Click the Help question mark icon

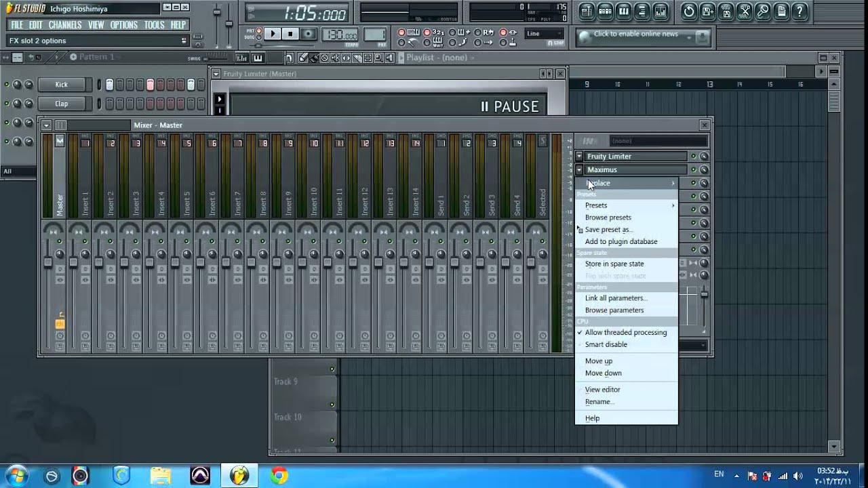coord(800,11)
